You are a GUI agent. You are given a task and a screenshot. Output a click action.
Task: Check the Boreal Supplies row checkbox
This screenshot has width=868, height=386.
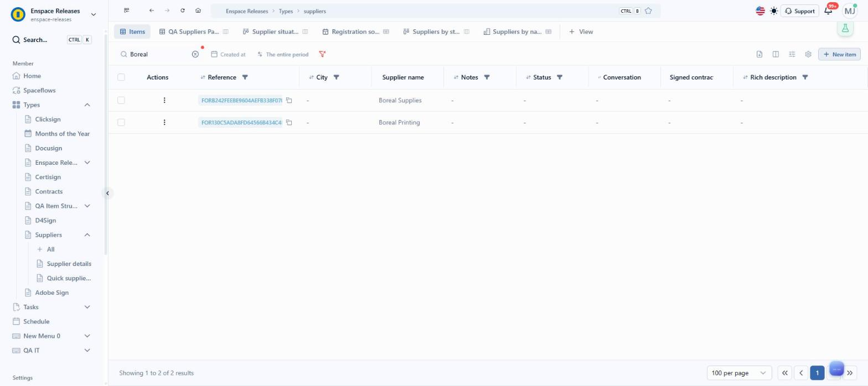click(121, 100)
